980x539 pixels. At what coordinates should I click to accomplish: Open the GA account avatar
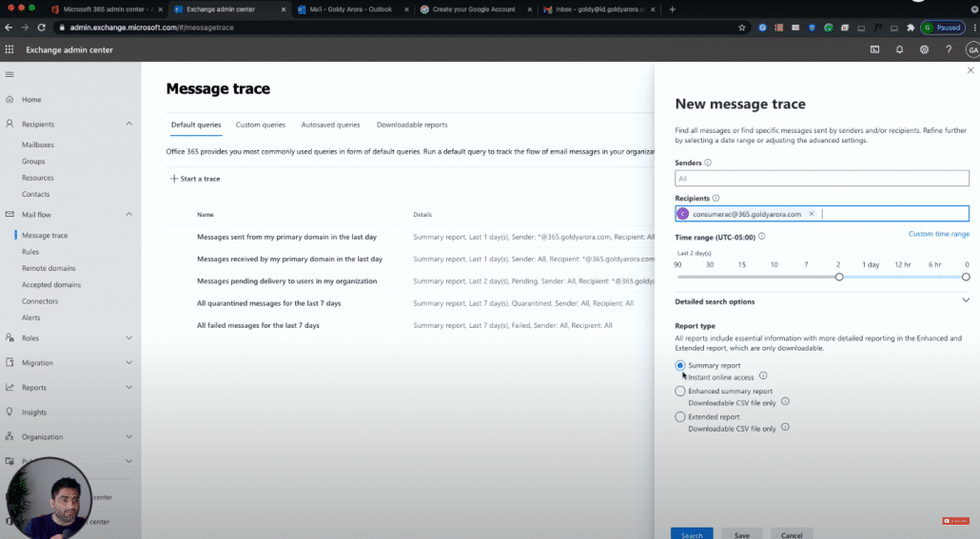point(972,50)
